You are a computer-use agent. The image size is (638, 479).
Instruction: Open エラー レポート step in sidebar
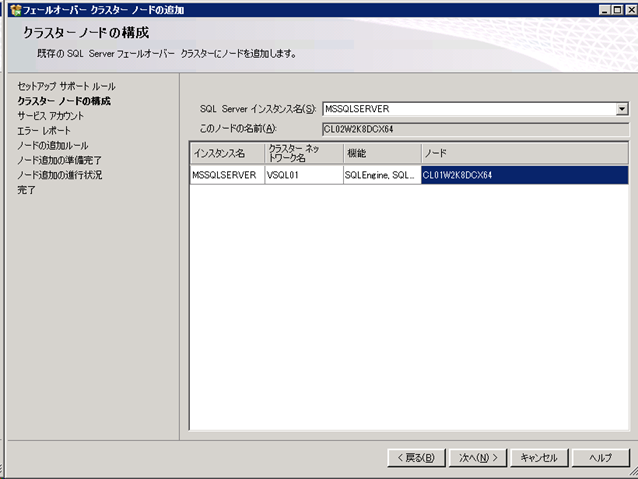pos(44,131)
